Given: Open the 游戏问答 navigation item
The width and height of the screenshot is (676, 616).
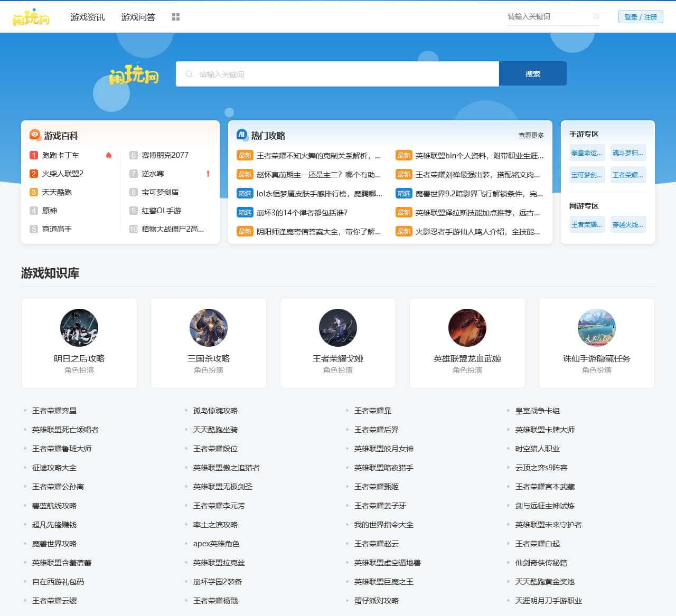Looking at the screenshot, I should [x=138, y=17].
